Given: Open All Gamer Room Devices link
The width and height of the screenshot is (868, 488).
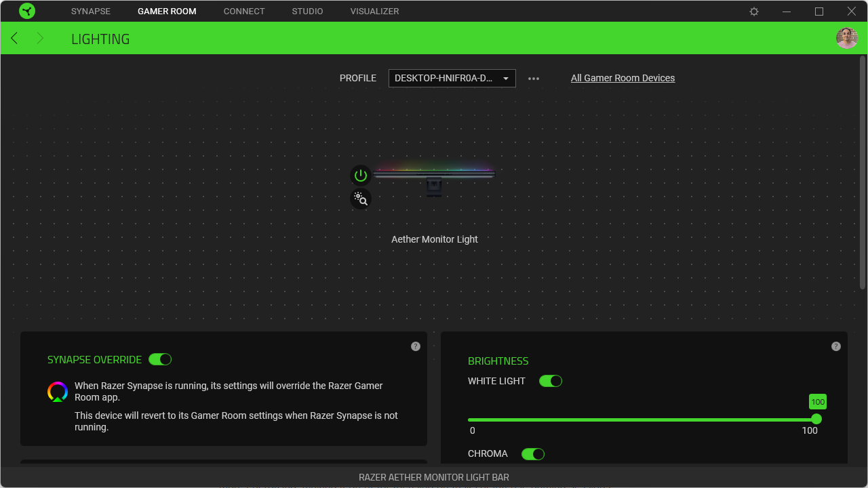Looking at the screenshot, I should 623,78.
